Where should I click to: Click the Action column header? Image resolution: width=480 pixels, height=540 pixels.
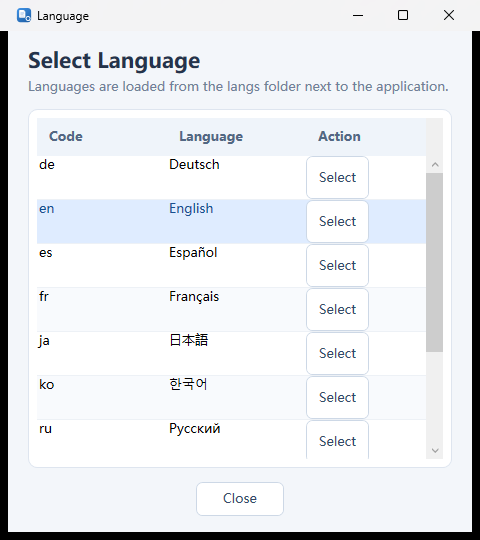(x=339, y=136)
